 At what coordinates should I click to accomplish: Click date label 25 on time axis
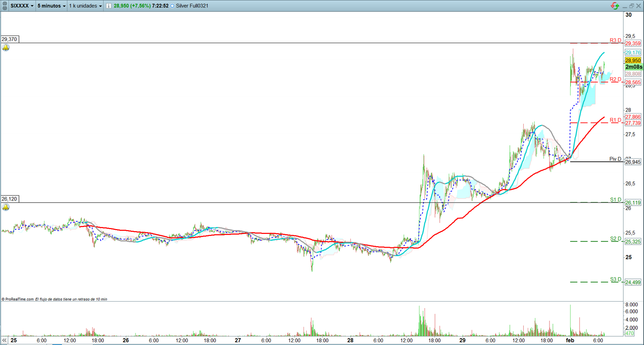[x=13, y=341]
